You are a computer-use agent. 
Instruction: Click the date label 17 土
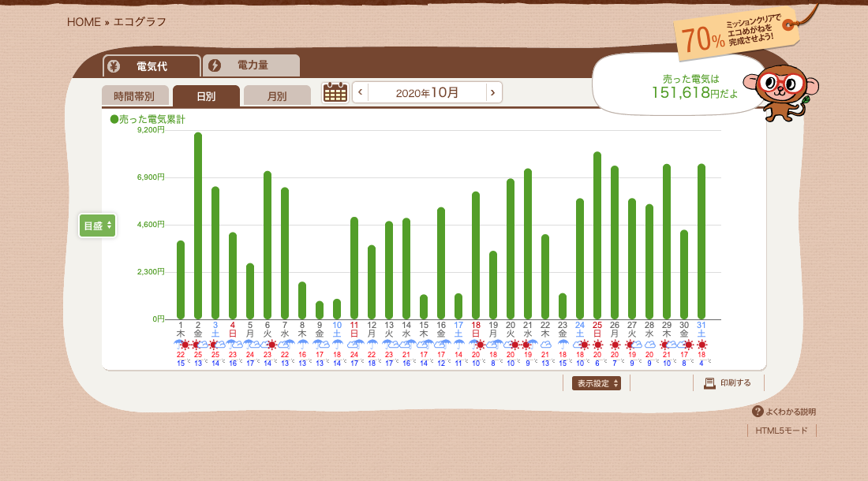coord(458,330)
